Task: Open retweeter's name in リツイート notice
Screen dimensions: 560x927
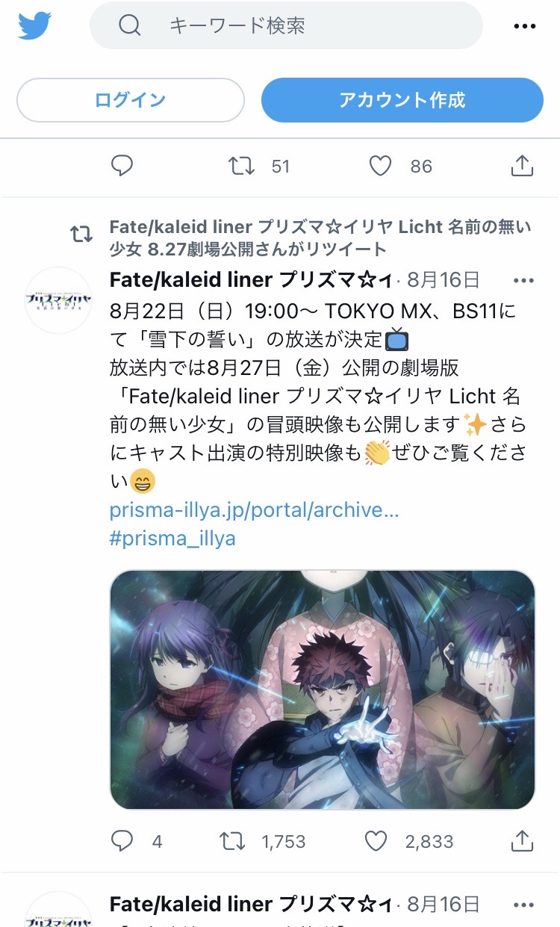Action: click(320, 238)
